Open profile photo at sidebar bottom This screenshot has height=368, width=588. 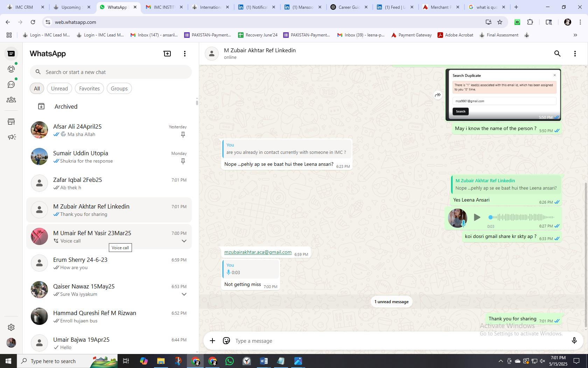click(11, 343)
